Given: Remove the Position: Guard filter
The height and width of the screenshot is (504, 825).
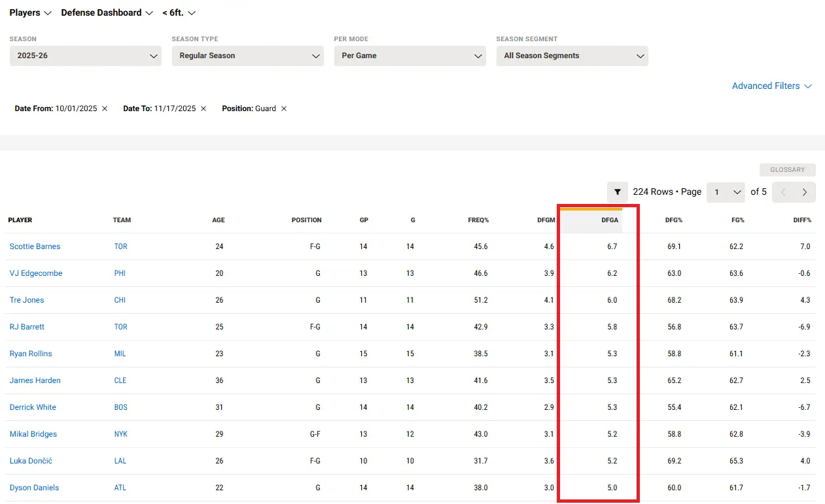Looking at the screenshot, I should click(x=284, y=109).
